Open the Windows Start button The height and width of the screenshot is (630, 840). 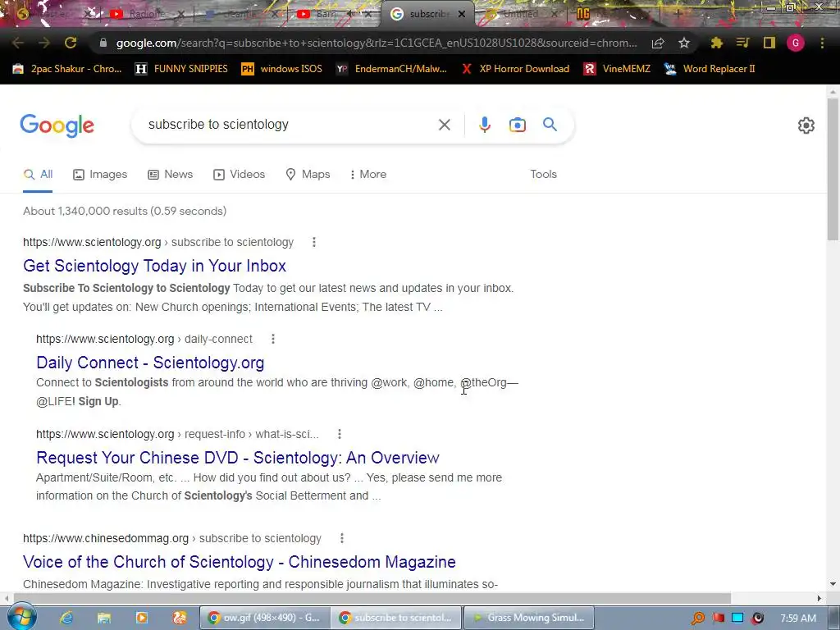coord(21,617)
